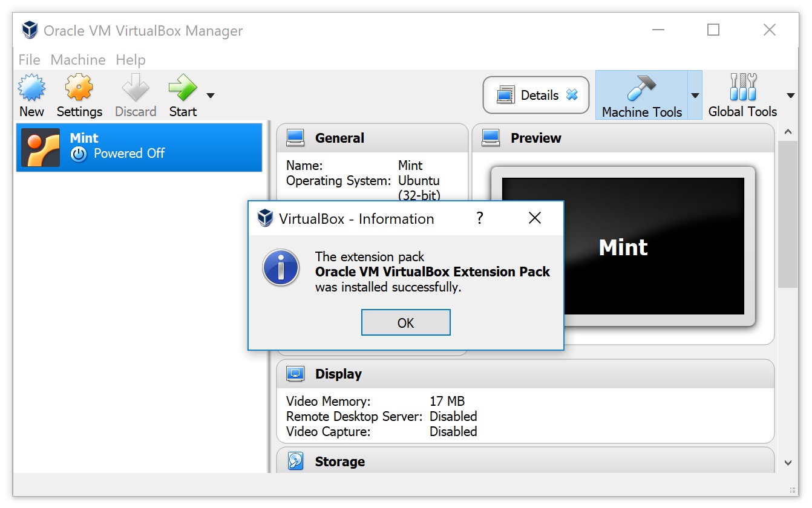812x508 pixels.
Task: Click the Storage section header
Action: point(525,460)
